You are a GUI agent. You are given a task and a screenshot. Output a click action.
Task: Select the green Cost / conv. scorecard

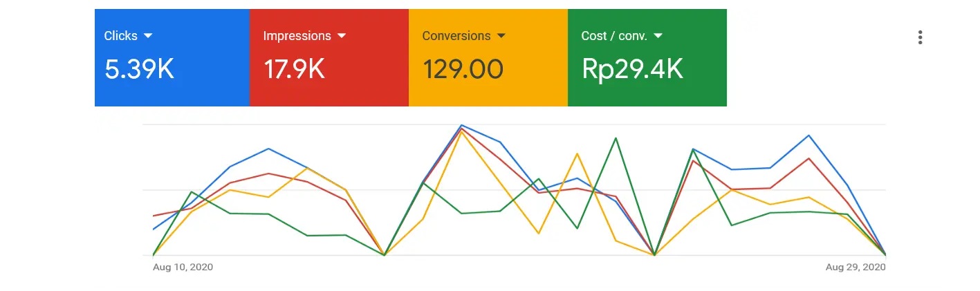[x=647, y=57]
